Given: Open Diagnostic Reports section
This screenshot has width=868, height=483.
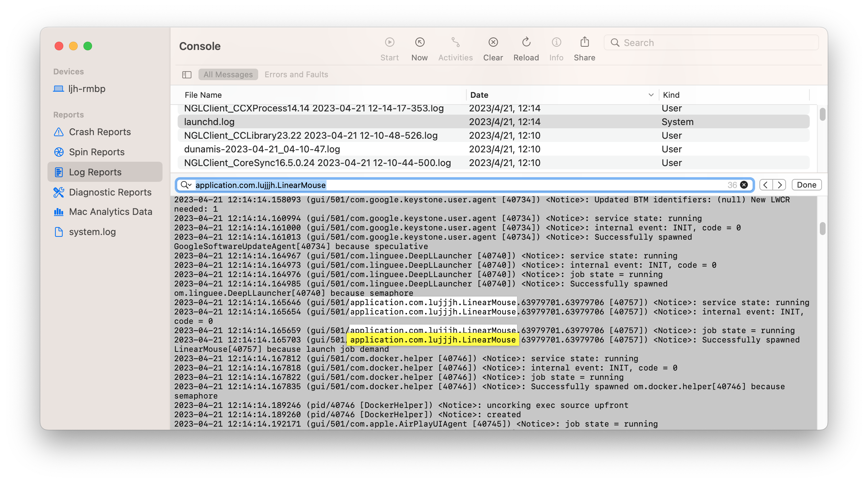Looking at the screenshot, I should pyautogui.click(x=110, y=192).
